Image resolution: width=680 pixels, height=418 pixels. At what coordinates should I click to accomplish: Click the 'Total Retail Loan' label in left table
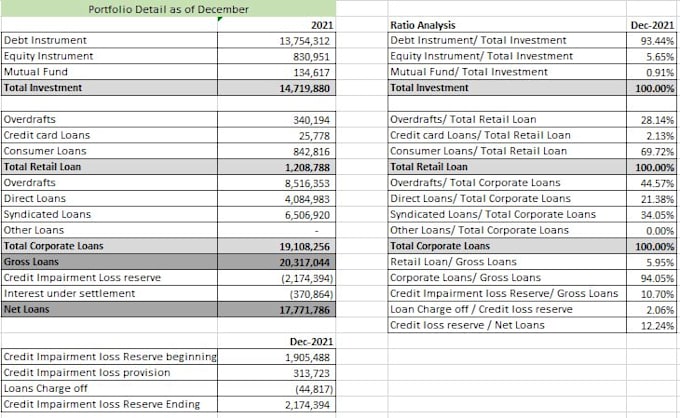pos(109,167)
